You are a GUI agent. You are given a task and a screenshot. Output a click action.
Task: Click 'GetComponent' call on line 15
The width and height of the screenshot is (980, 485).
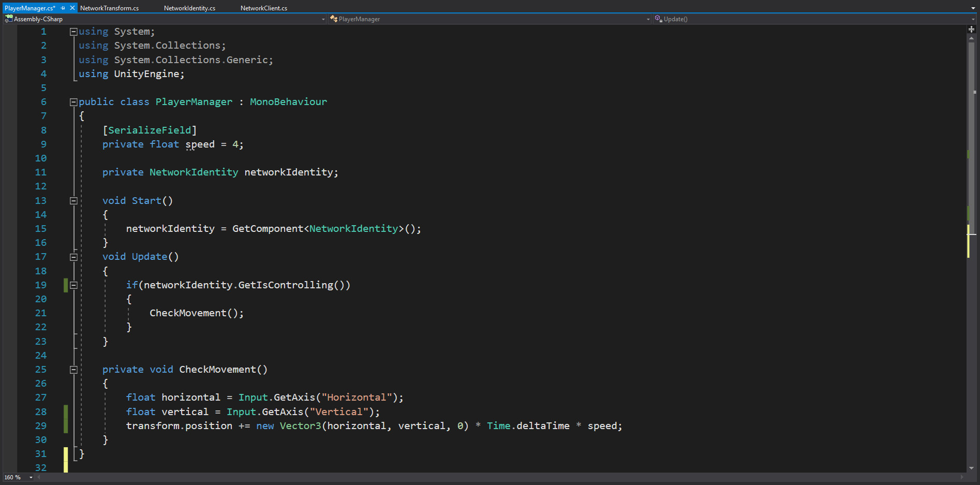click(x=268, y=229)
